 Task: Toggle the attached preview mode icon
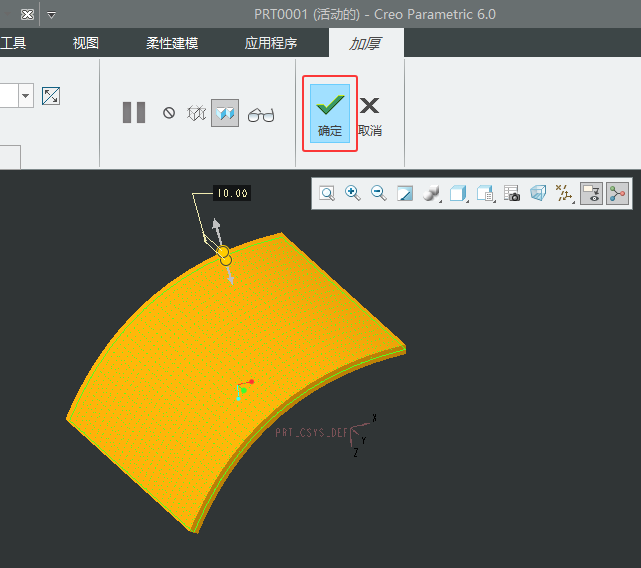click(x=225, y=113)
